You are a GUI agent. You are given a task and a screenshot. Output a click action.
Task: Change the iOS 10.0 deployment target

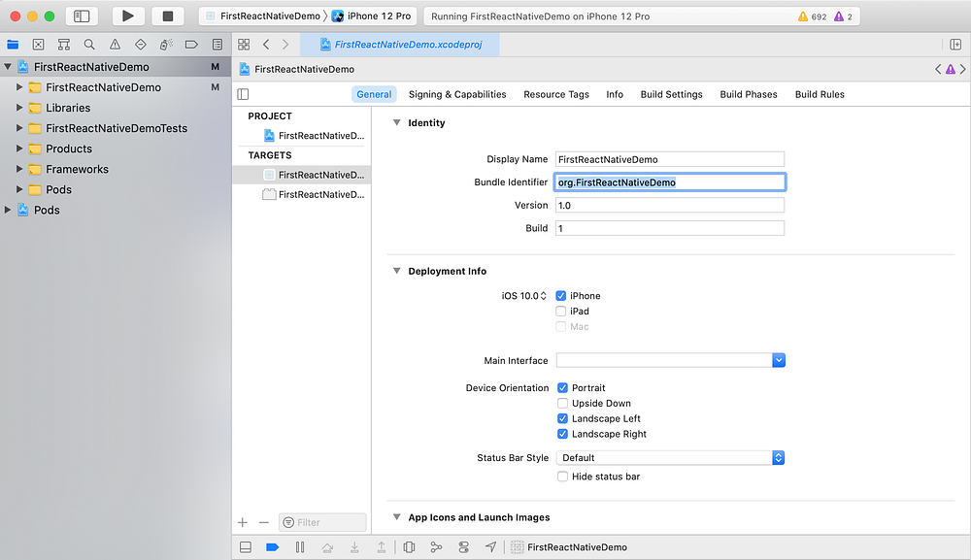pos(524,296)
